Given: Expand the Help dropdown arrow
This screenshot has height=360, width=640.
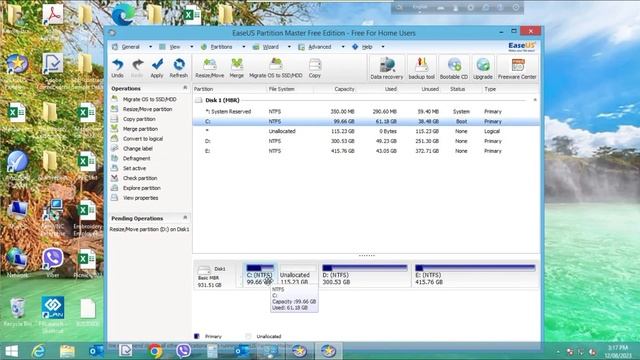Looking at the screenshot, I should tap(382, 47).
